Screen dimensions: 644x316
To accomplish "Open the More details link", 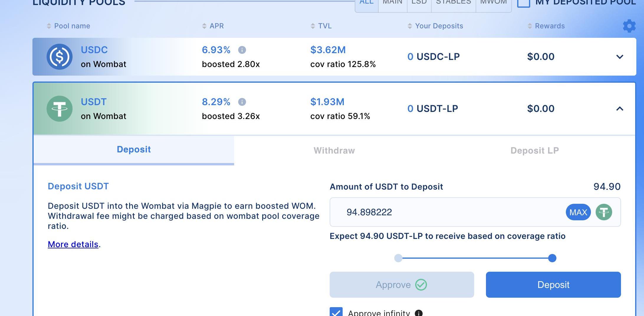I will 73,244.
